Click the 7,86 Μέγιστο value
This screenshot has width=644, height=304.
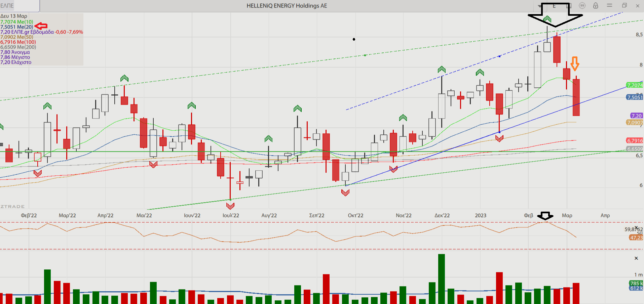pos(15,57)
